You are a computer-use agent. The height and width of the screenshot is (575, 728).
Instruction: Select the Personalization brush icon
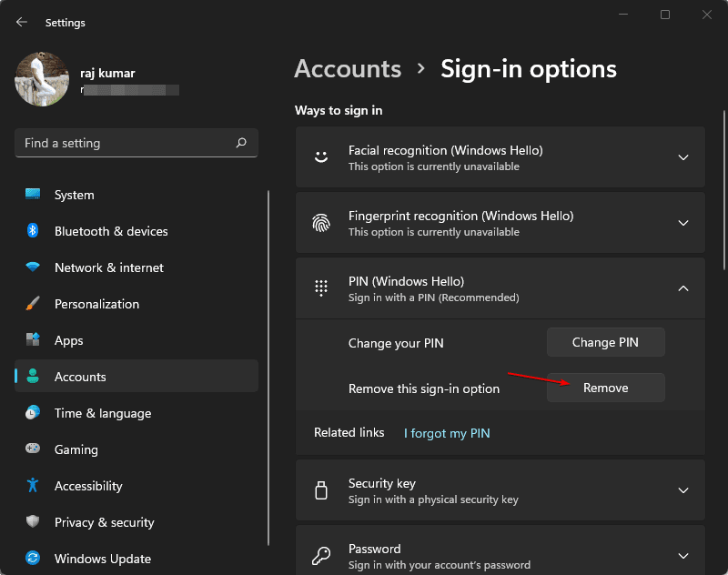33,304
